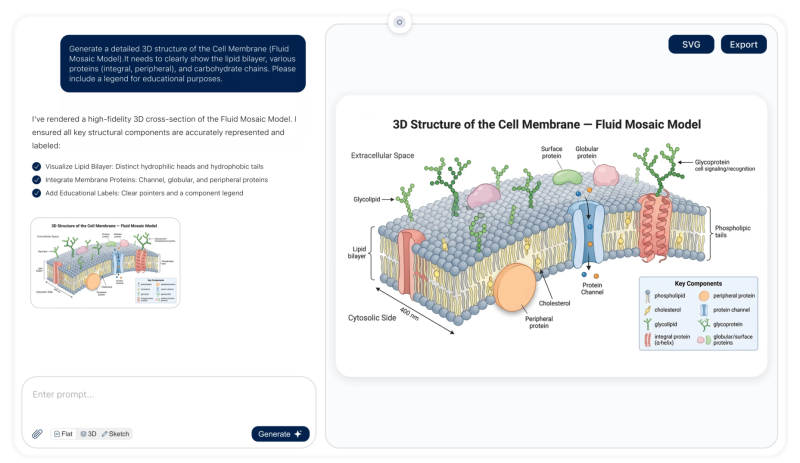Click the 'Globular protein' label above diagram
This screenshot has height=463, width=800.
(587, 152)
